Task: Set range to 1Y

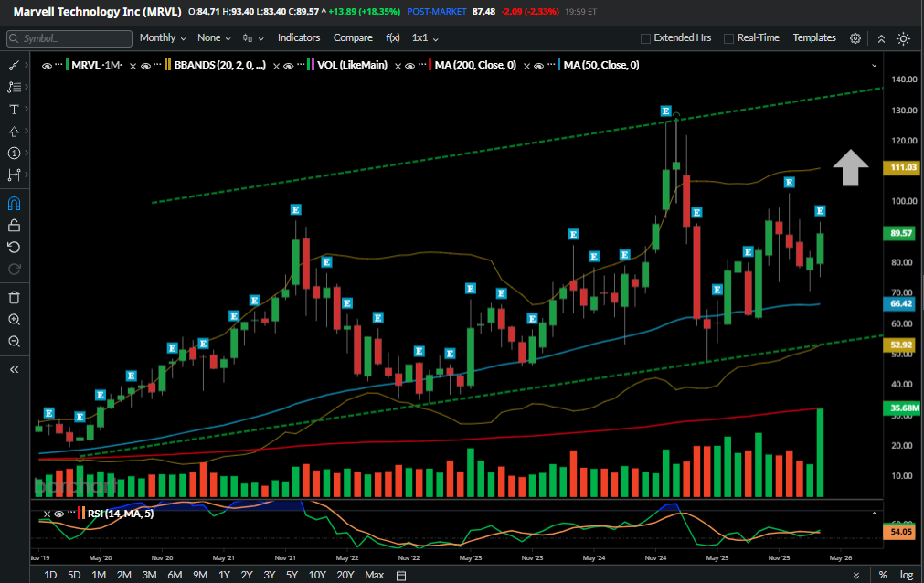Action: tap(224, 575)
